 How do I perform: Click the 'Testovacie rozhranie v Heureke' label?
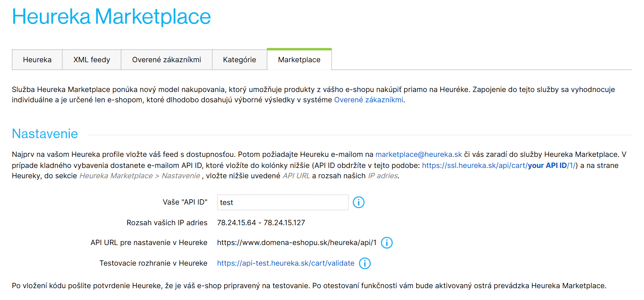coord(154,263)
